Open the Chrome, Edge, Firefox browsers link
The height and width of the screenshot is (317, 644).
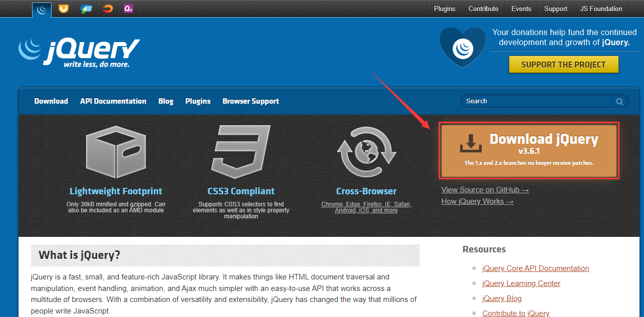pos(366,207)
